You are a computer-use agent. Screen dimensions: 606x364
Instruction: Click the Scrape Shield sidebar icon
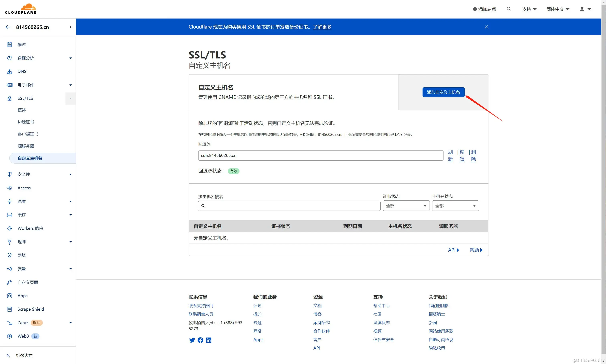coord(10,309)
